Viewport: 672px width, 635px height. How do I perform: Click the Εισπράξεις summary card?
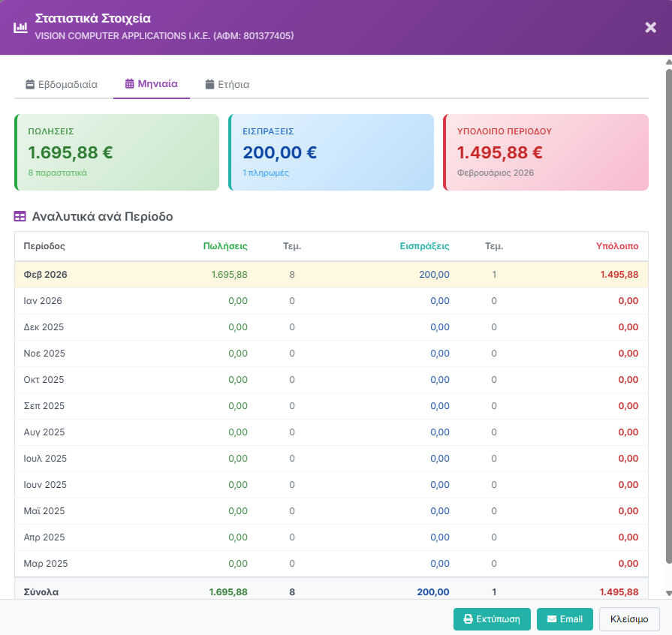point(331,152)
